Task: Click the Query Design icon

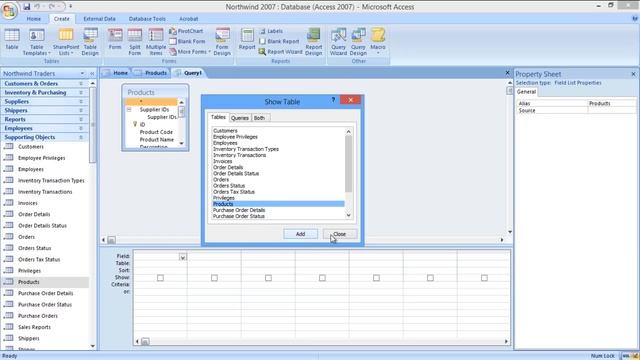Action: click(x=358, y=42)
